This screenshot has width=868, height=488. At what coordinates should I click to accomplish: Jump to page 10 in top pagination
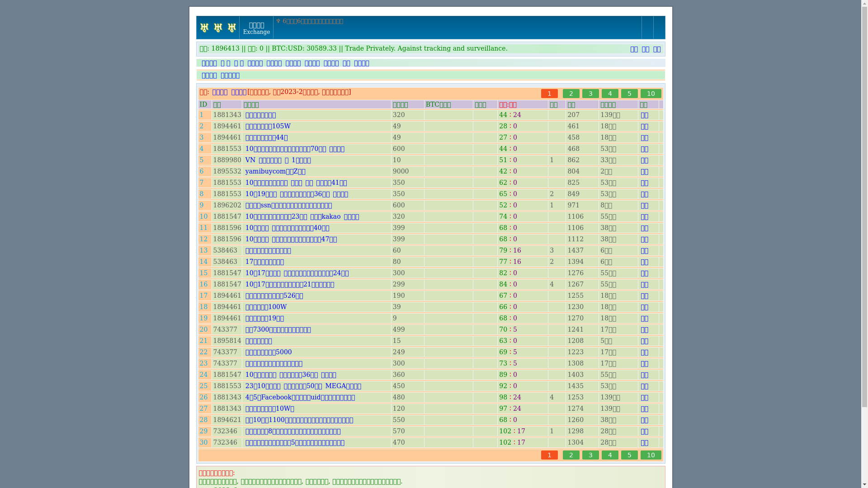tap(651, 94)
